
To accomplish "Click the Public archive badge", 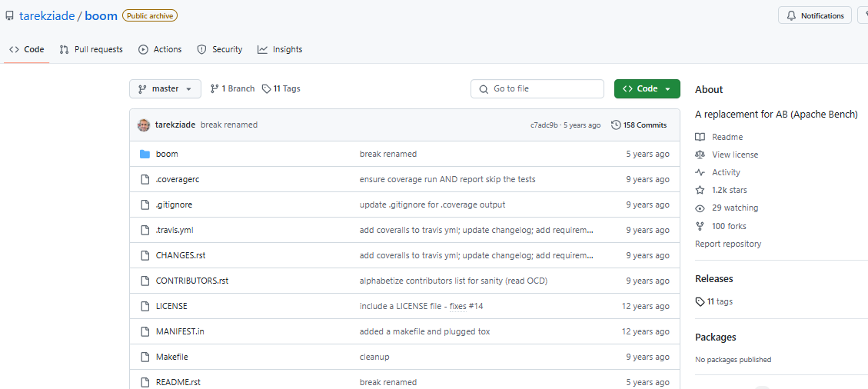I will [149, 16].
